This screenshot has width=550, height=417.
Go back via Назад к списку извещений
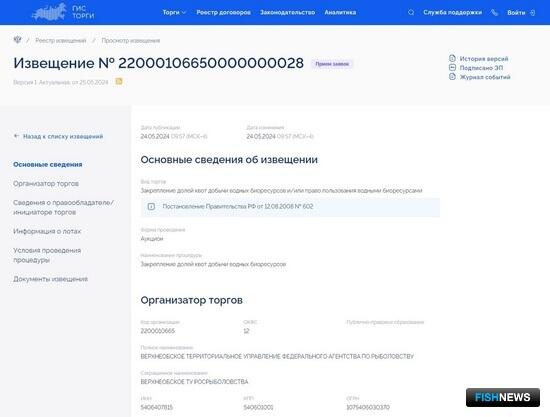(63, 136)
